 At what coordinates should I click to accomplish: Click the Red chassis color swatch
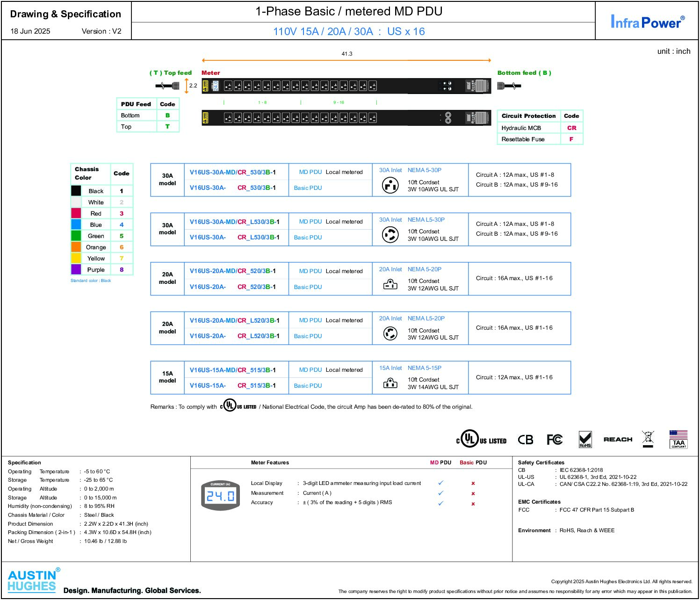tap(76, 213)
